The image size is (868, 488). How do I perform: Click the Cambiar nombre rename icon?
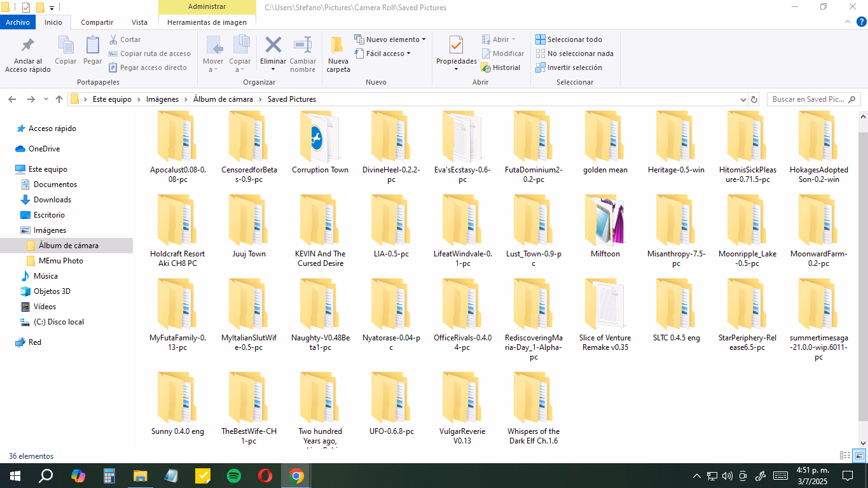coord(303,46)
